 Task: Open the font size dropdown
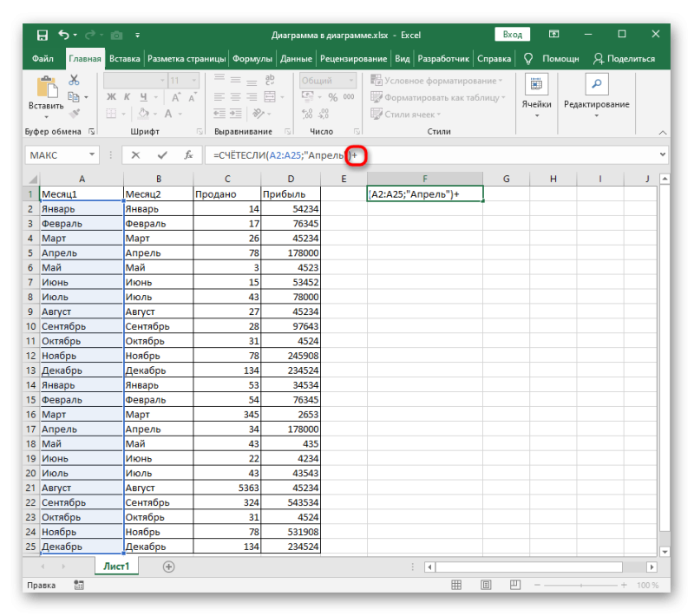click(x=193, y=81)
